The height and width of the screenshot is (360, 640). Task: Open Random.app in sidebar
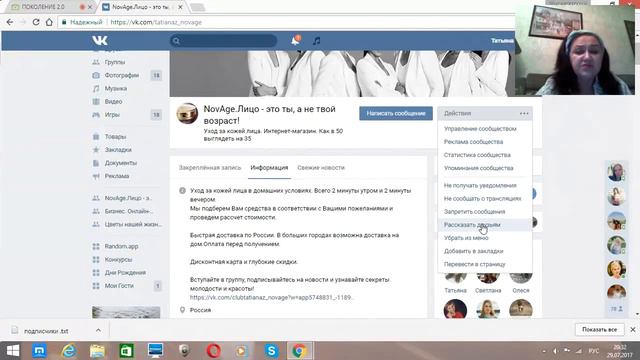click(121, 246)
